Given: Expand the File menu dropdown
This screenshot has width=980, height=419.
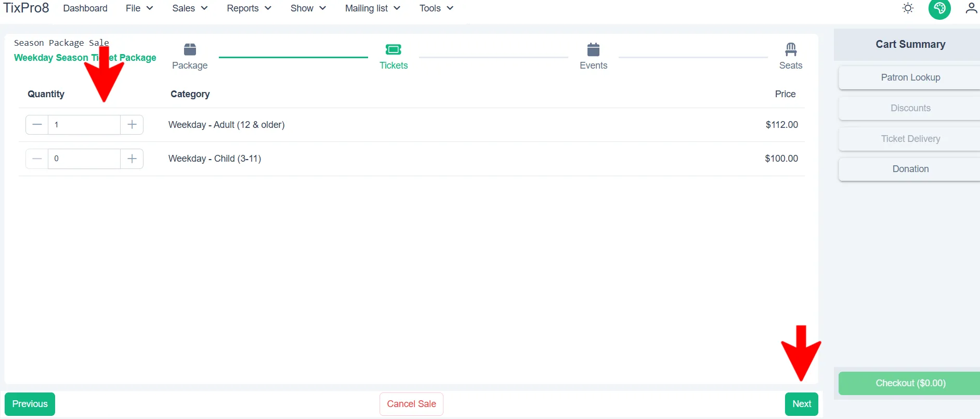Looking at the screenshot, I should (139, 8).
